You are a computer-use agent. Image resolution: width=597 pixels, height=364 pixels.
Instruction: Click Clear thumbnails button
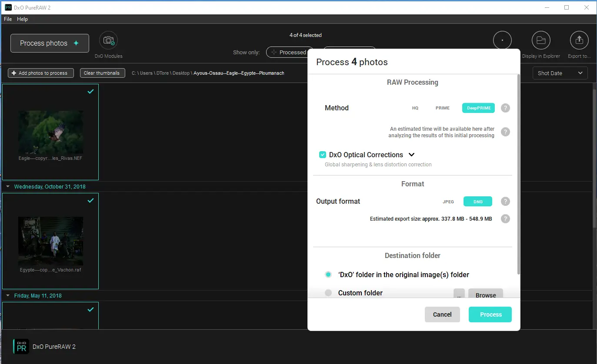(103, 73)
